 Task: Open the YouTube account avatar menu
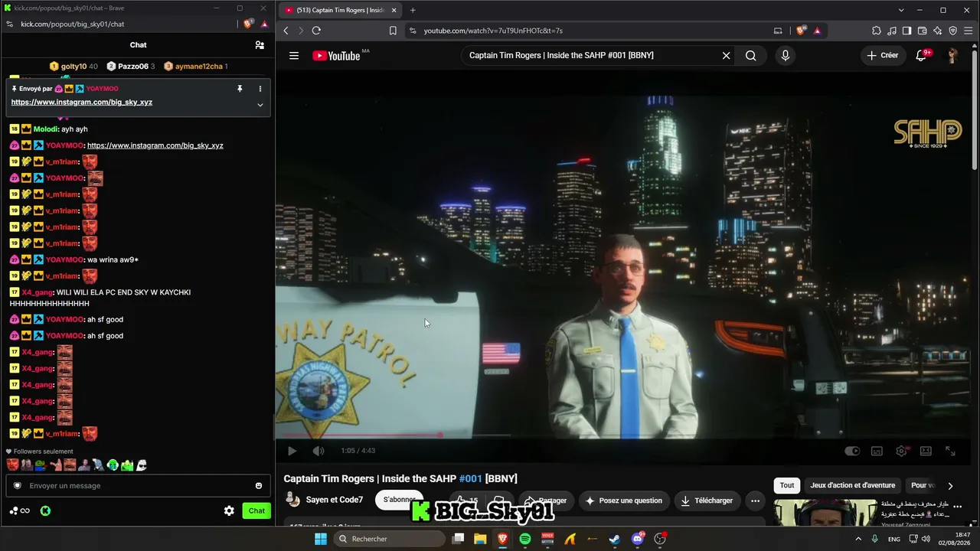click(952, 55)
